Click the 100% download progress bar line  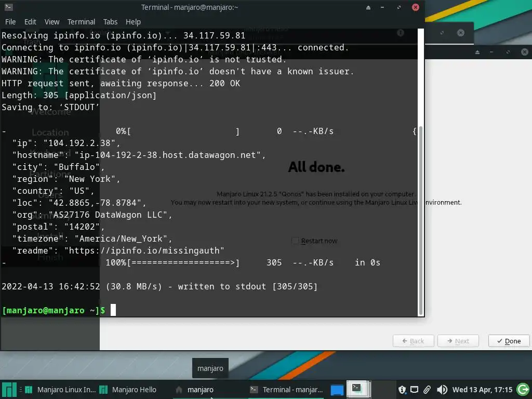(191, 262)
